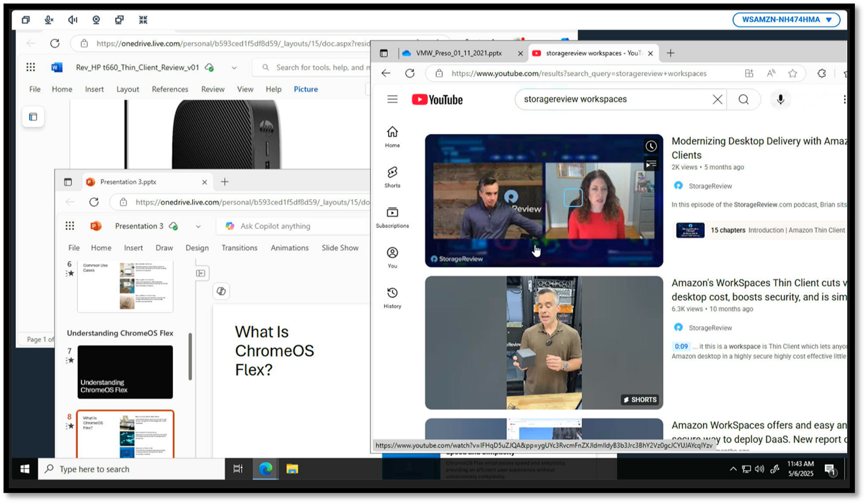
Task: Click the YouTube logo
Action: tap(437, 100)
